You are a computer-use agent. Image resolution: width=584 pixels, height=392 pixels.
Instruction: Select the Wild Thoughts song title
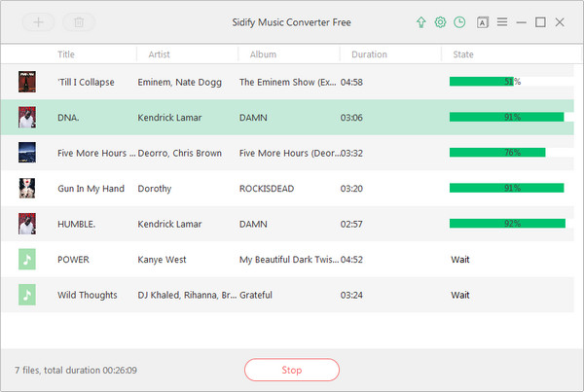88,295
